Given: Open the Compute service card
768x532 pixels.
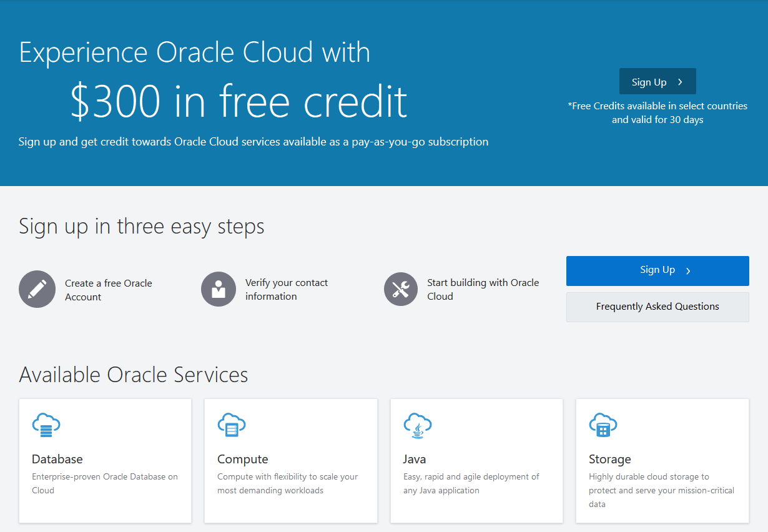Looking at the screenshot, I should coord(291,460).
